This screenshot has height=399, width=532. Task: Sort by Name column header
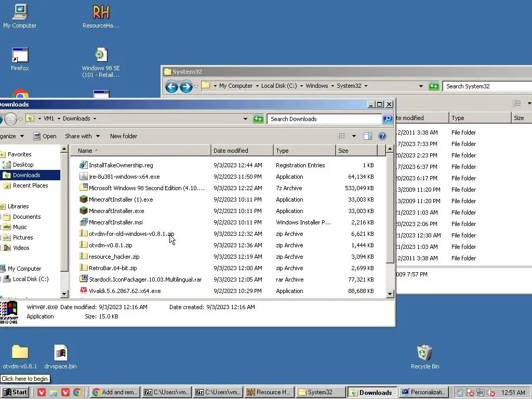(140, 151)
